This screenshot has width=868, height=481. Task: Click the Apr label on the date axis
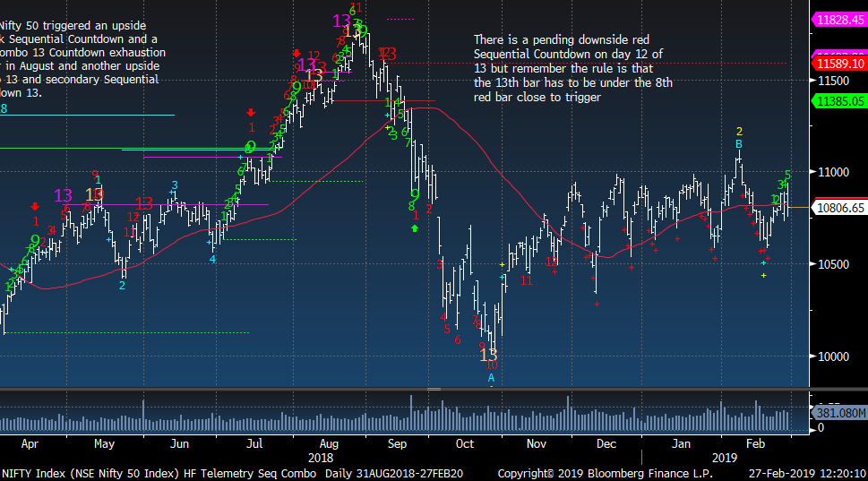(x=30, y=444)
